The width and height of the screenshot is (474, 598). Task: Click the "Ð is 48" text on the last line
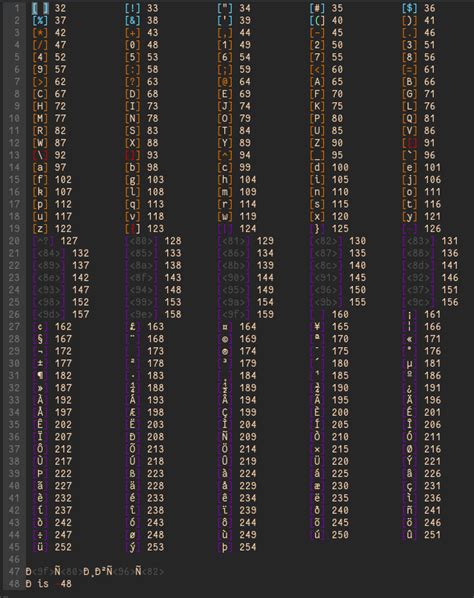pos(48,584)
